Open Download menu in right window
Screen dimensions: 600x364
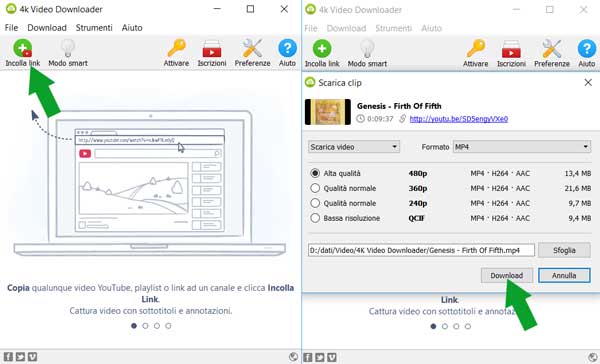346,28
